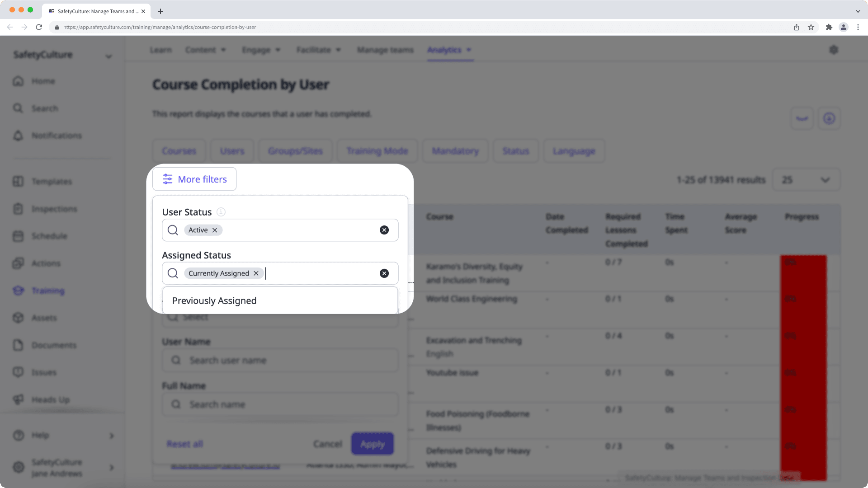
Task: Open Inspections from the sidebar
Action: (54, 208)
